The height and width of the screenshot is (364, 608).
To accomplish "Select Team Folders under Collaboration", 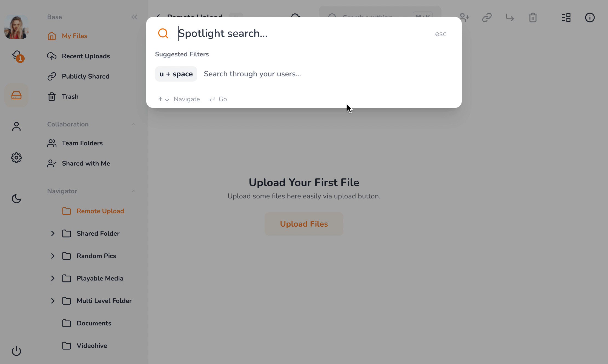I will [82, 143].
